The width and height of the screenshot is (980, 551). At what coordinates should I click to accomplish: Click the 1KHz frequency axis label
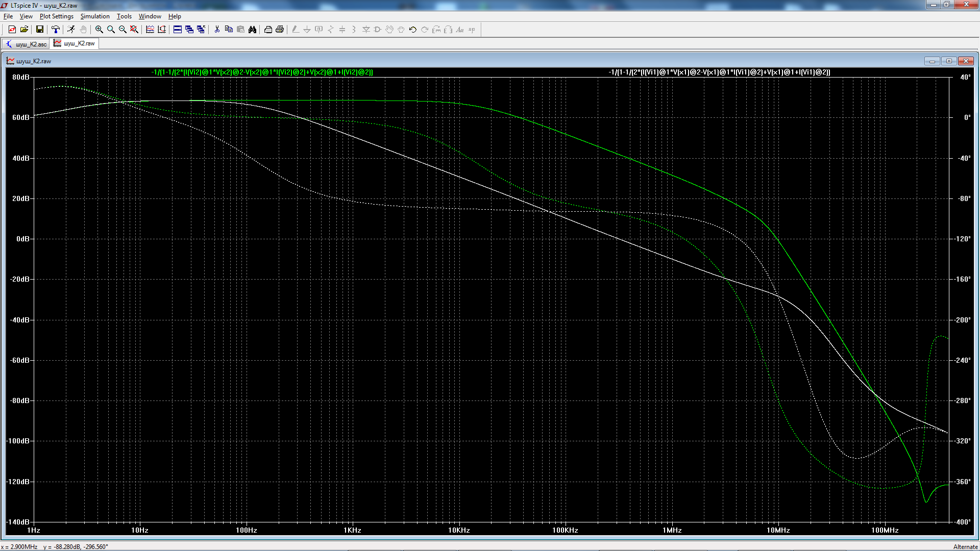[352, 530]
